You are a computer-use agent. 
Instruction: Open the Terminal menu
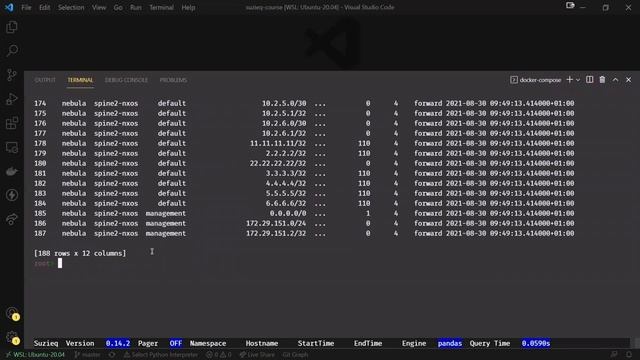coord(161,7)
